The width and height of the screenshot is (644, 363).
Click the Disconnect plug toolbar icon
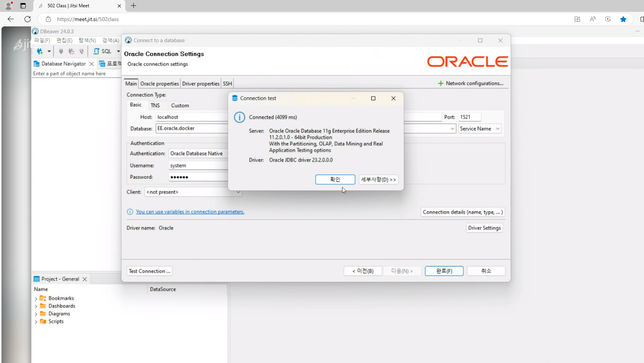tap(81, 51)
